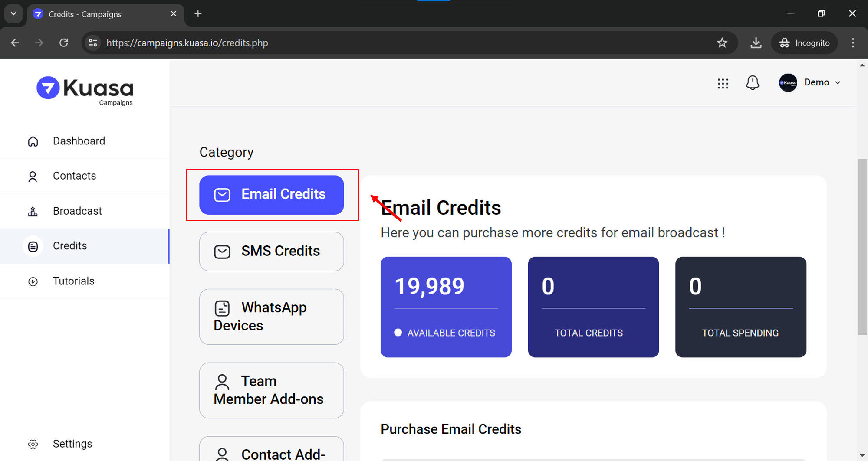The width and height of the screenshot is (868, 461).
Task: Go to Dashboard in sidebar
Action: click(x=79, y=141)
